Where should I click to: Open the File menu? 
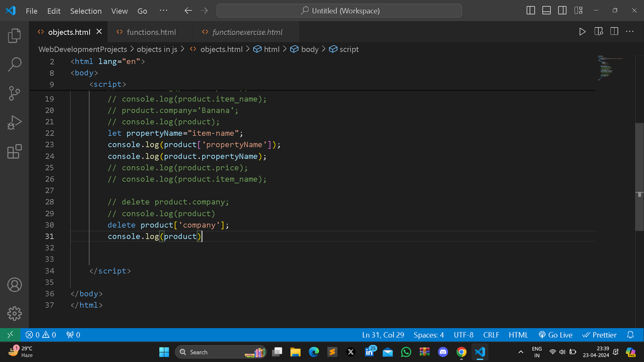tap(32, 11)
